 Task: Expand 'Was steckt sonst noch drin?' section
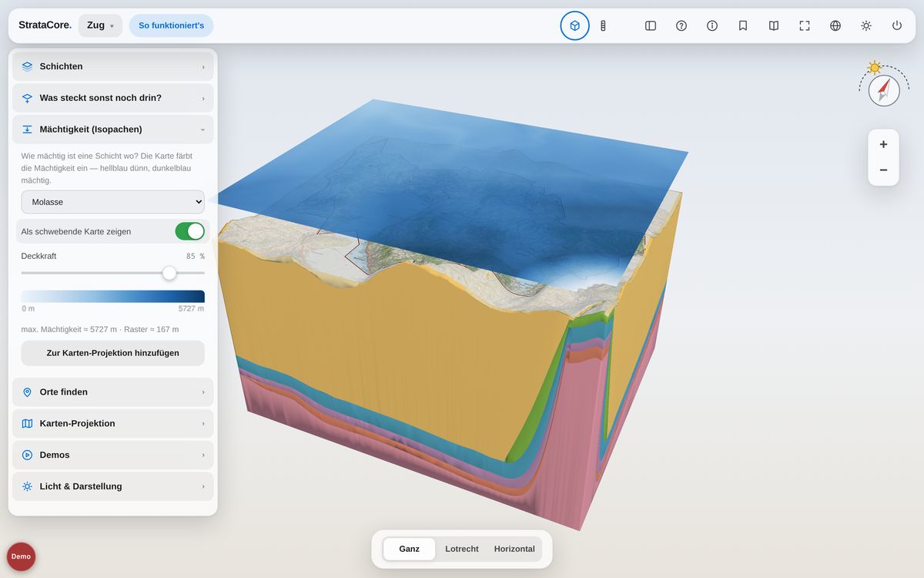[113, 98]
